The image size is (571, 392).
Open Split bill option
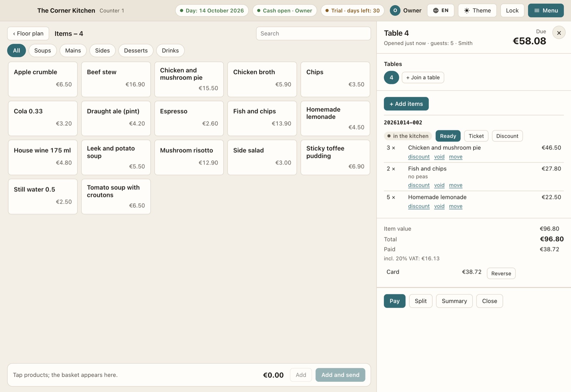click(x=421, y=301)
